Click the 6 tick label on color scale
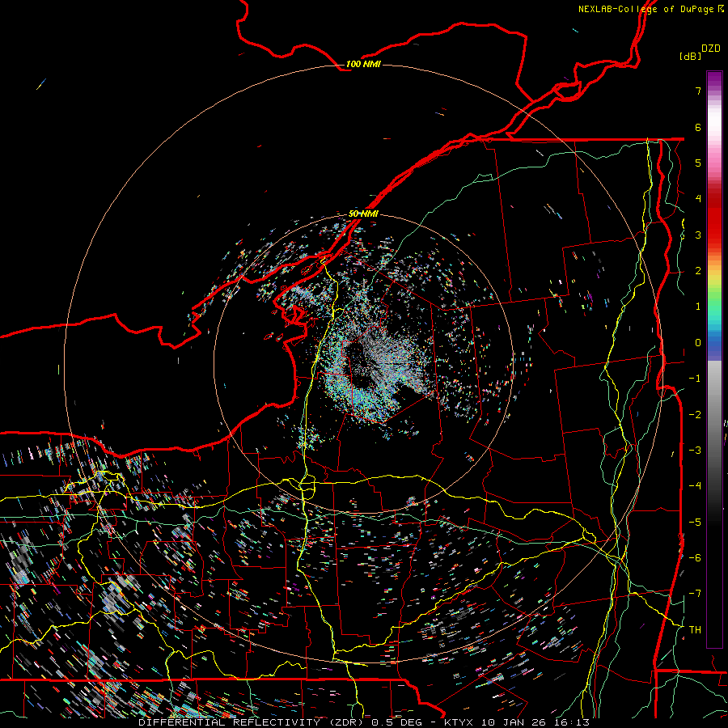Image resolution: width=728 pixels, height=728 pixels. 698,127
